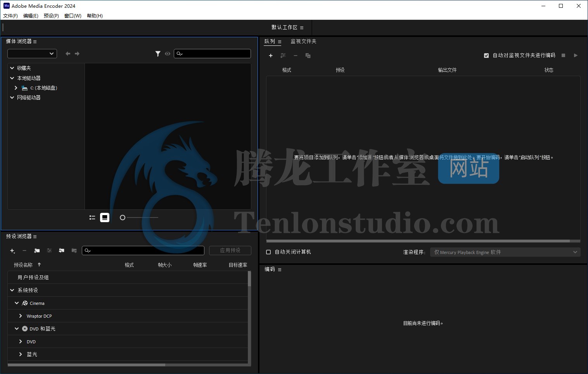Click the Cinema film reel icon
The height and width of the screenshot is (374, 588).
[x=25, y=303]
